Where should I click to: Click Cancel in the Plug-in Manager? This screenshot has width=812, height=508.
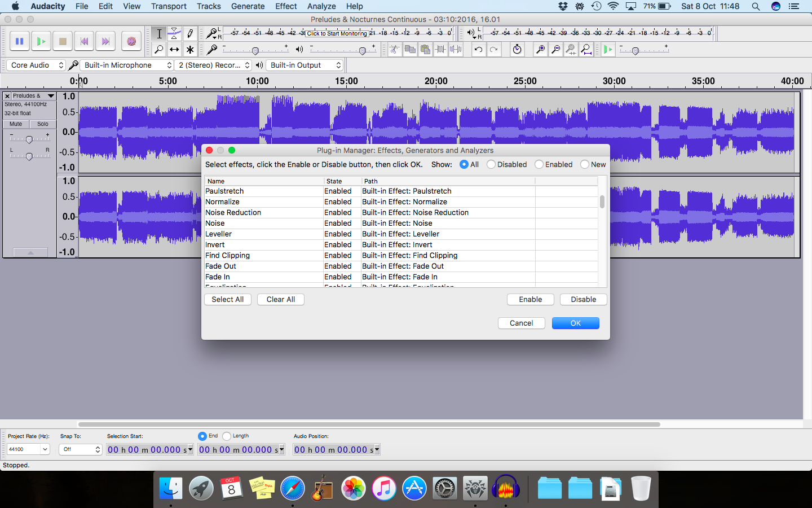tap(522, 323)
